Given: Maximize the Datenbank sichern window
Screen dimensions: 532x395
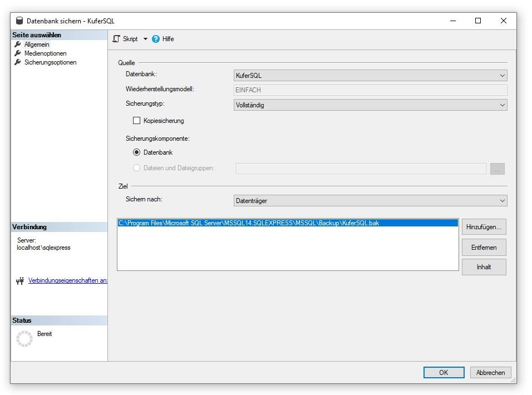Looking at the screenshot, I should pos(478,21).
